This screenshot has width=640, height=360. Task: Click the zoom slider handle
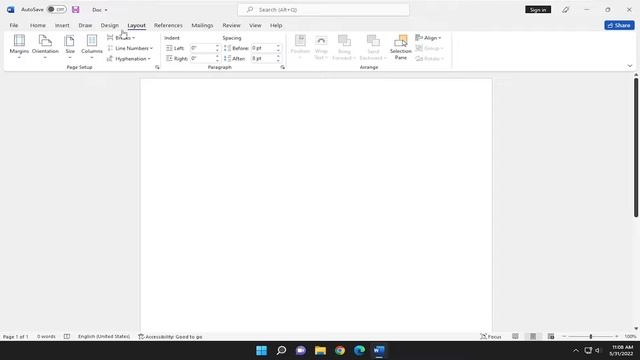(x=591, y=336)
